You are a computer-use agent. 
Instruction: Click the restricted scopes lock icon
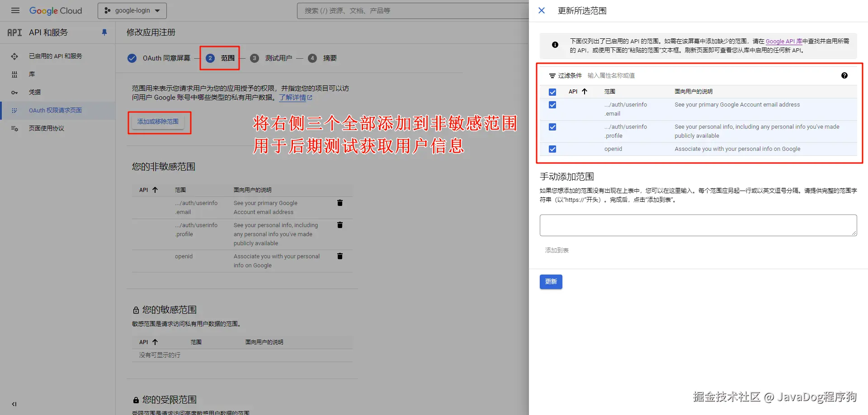coord(136,400)
